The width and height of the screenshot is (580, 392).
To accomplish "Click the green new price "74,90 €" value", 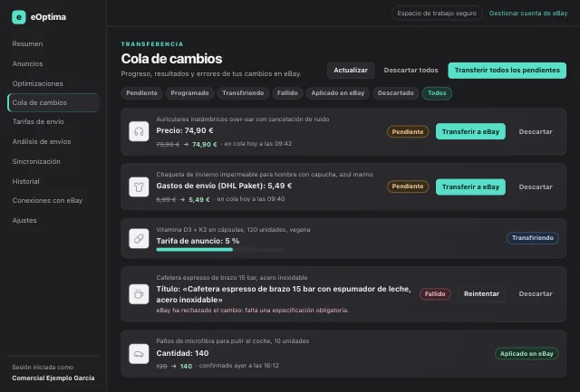I will click(x=205, y=145).
